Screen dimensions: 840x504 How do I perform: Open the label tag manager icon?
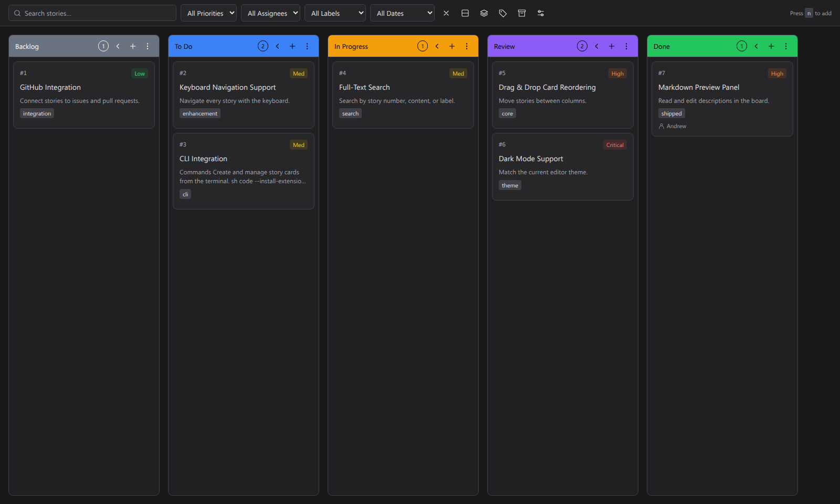click(503, 13)
